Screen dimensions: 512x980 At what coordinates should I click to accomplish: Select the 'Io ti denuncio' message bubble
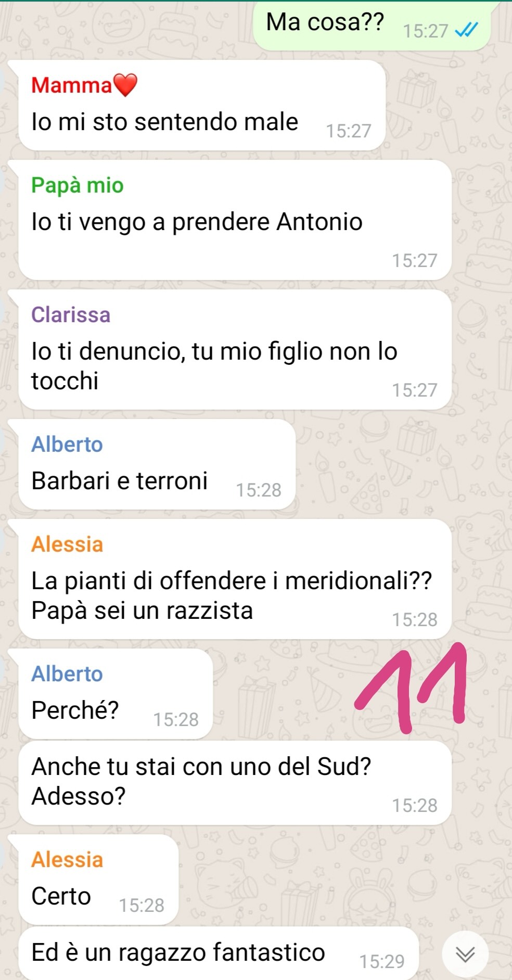(235, 350)
